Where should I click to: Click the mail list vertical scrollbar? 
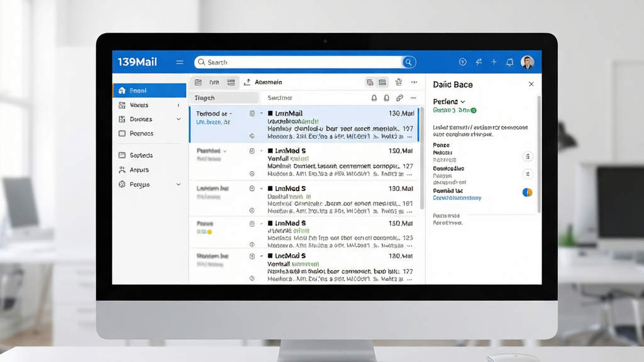click(421, 158)
